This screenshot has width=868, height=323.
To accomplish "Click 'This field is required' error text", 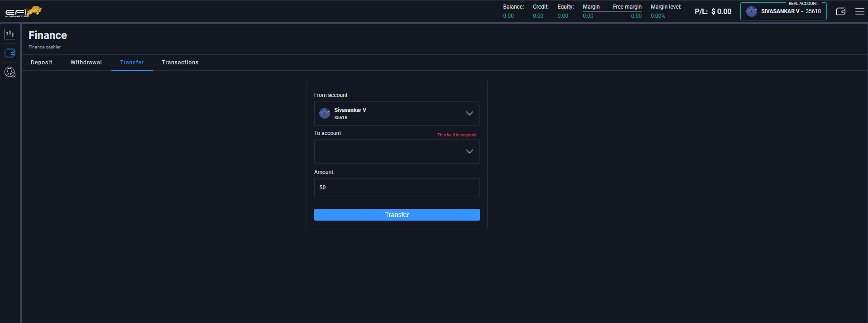I will click(457, 135).
